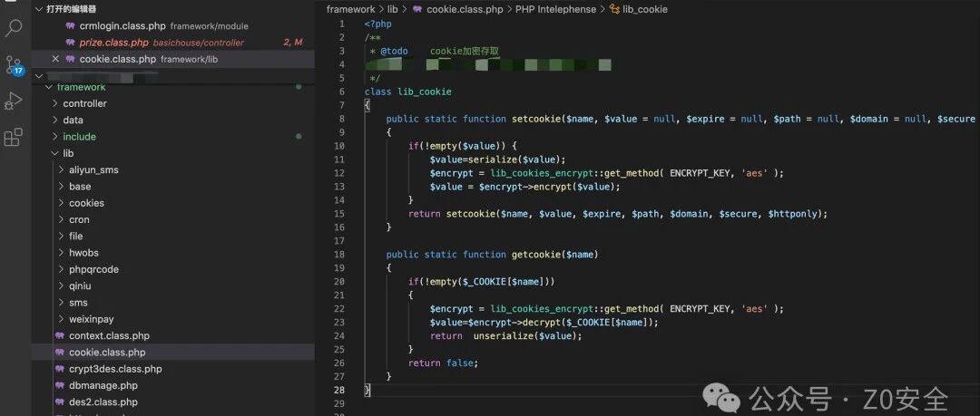Viewport: 980px width, 416px height.
Task: Click the PHP icon beside prize.class.php
Action: coord(70,43)
